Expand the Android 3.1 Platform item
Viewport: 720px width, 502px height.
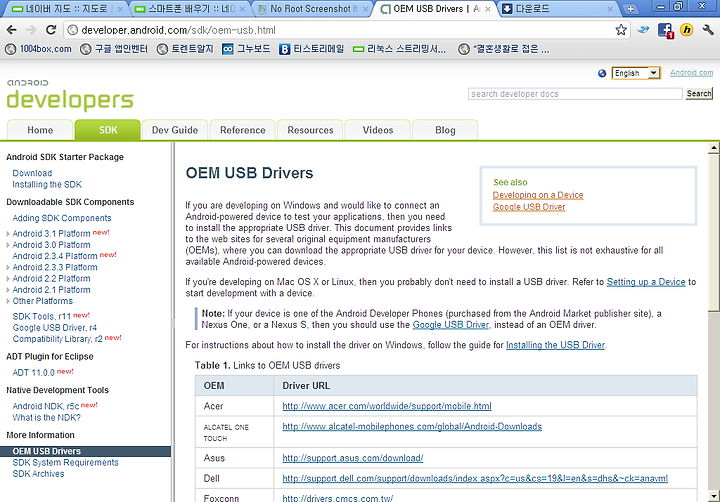click(x=8, y=234)
